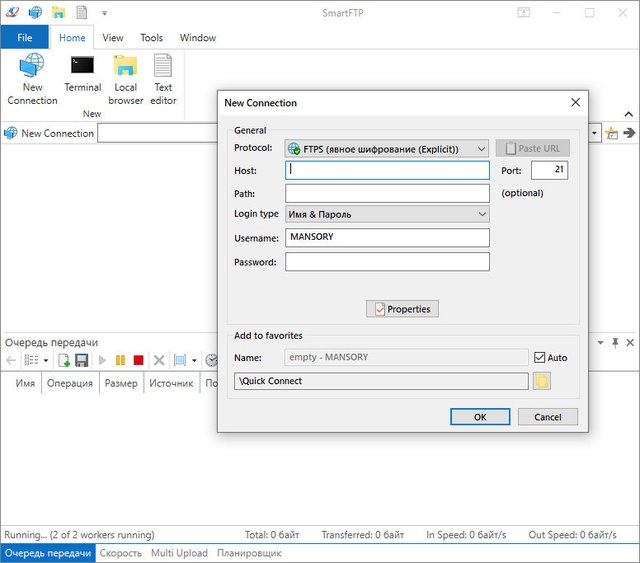
Task: Expand the quick access toolbar customize arrow
Action: point(104,13)
